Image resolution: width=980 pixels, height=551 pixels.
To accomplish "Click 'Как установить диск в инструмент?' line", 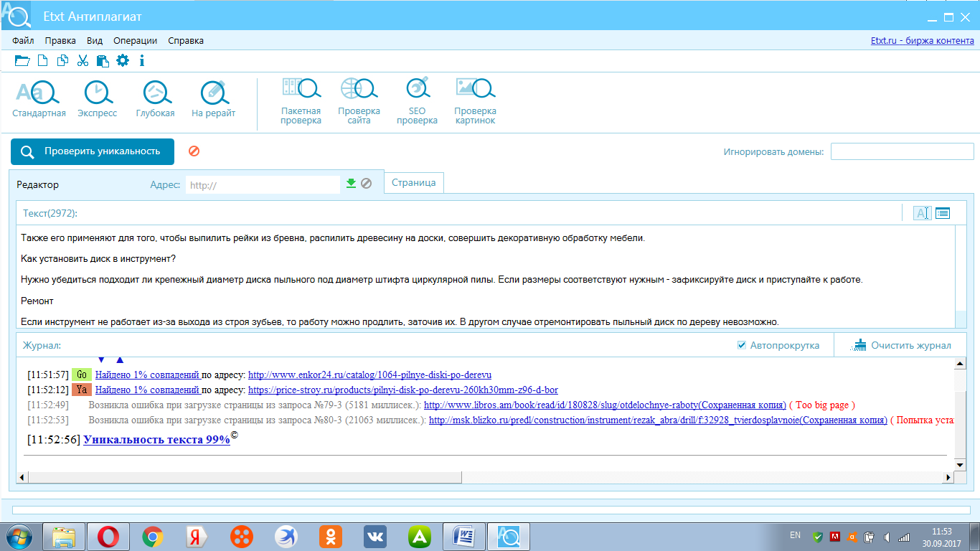I will 98,258.
